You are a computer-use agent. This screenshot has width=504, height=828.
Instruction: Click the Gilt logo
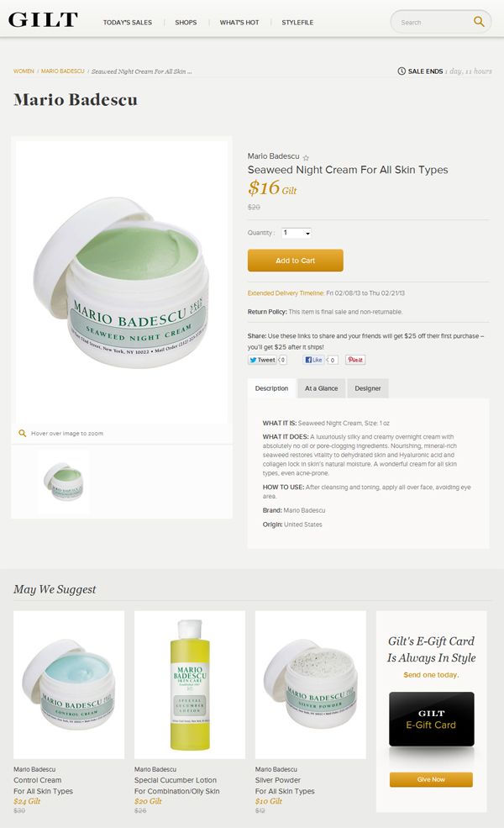click(x=44, y=20)
